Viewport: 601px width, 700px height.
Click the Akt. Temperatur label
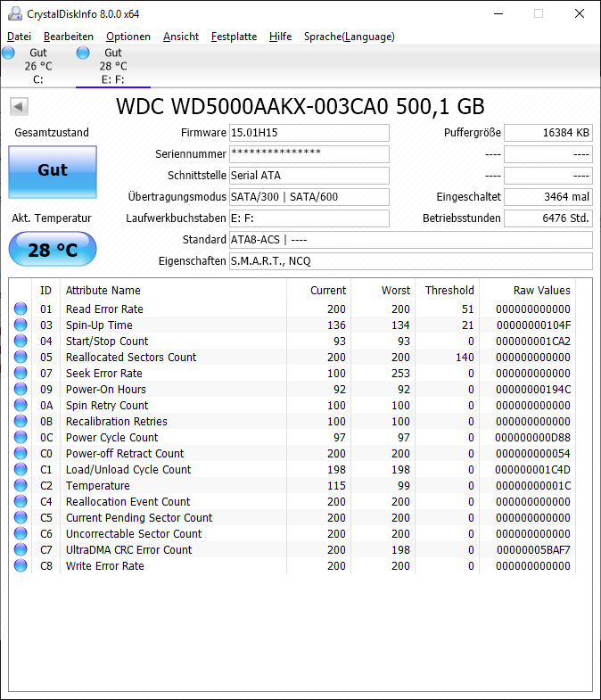click(52, 218)
